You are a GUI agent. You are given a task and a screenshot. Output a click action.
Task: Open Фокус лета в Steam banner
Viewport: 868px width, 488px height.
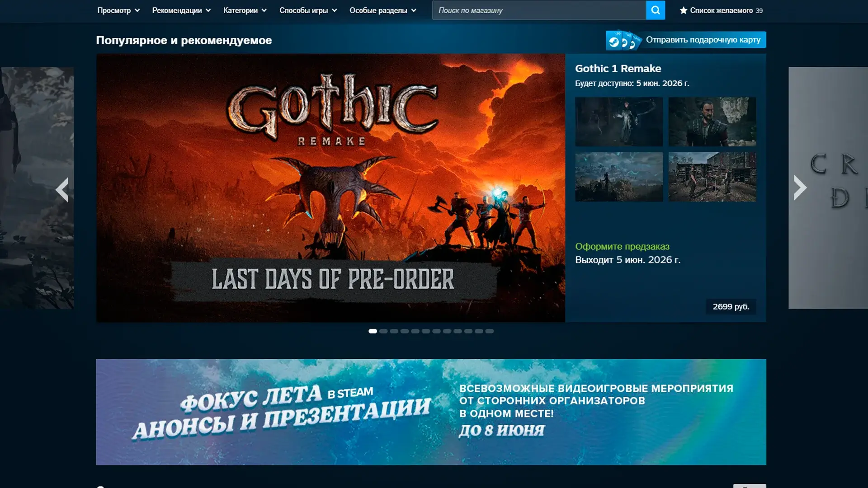point(431,412)
